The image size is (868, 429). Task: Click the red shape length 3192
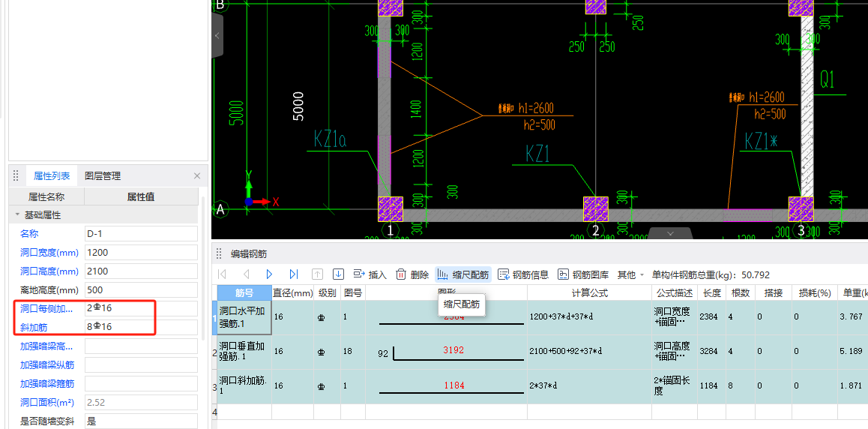(x=453, y=350)
